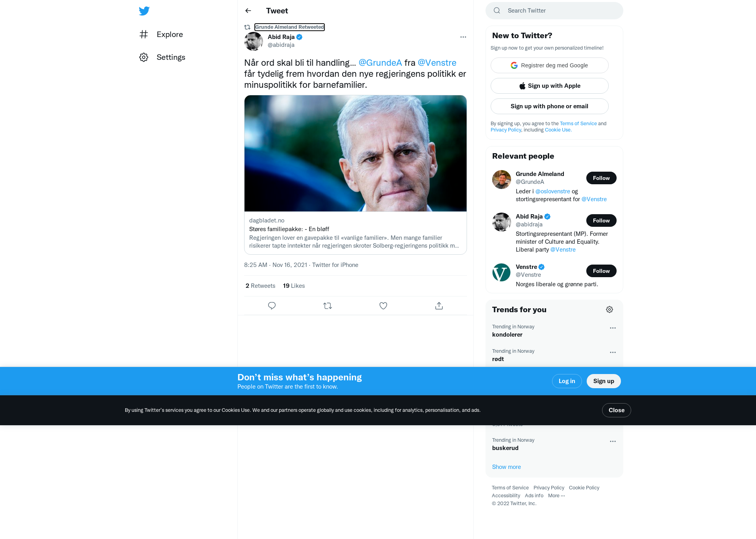This screenshot has height=539, width=756.
Task: Share the tweet via share icon
Action: (439, 306)
